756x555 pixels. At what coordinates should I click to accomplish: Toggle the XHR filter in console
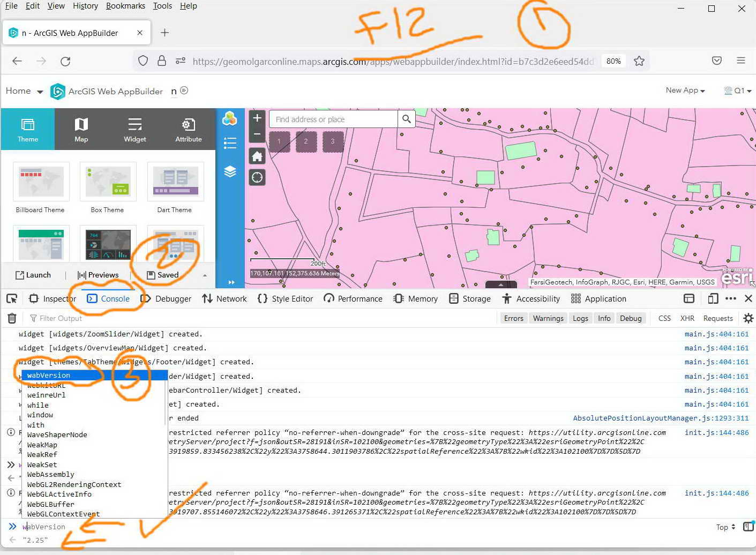[x=687, y=318]
